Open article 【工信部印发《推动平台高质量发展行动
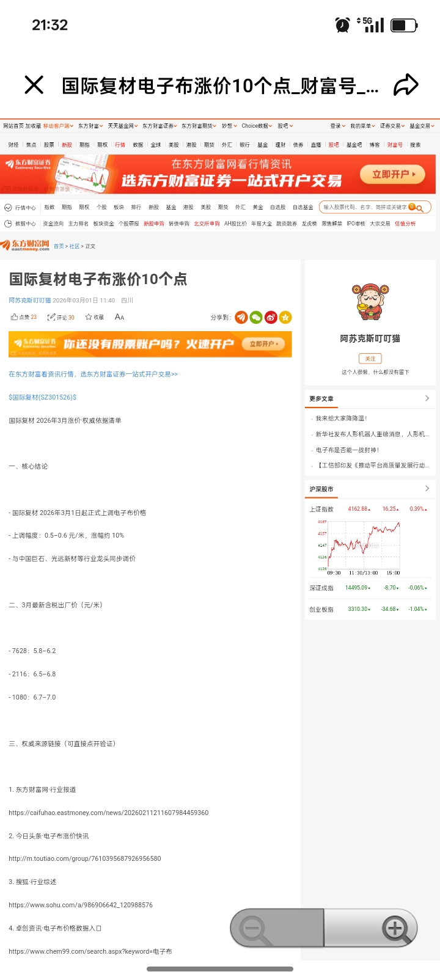The width and height of the screenshot is (440, 980). [x=372, y=466]
